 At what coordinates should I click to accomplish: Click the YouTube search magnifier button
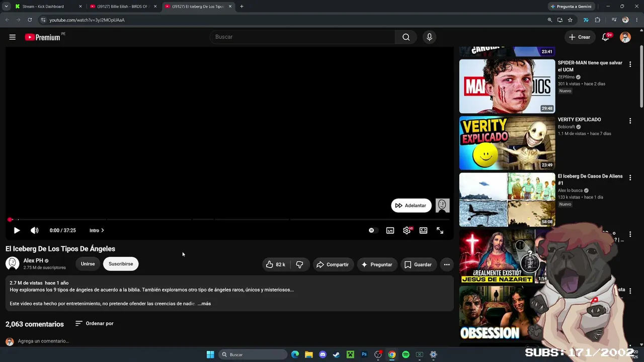coord(406,37)
